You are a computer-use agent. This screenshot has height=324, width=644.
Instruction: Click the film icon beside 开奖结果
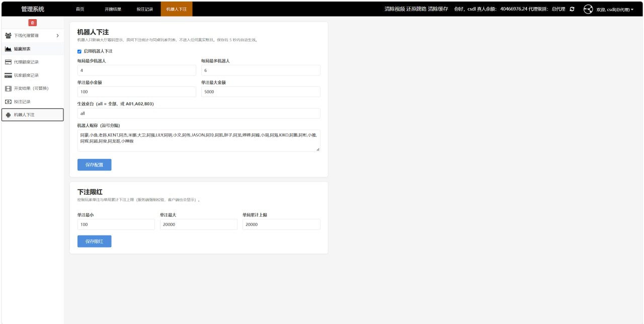[x=8, y=89]
